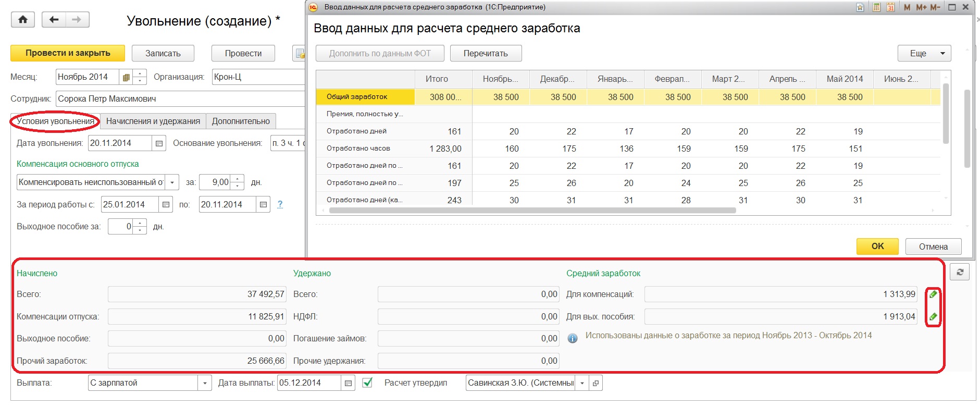Viewport: 980px width, 407px height.
Task: Edit average earnings for compensations (pencil icon)
Action: [x=933, y=294]
